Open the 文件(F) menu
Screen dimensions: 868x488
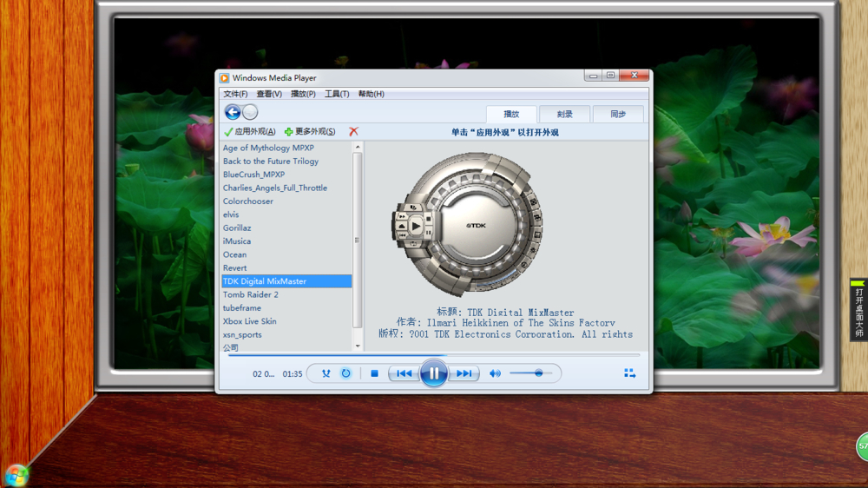tap(235, 94)
